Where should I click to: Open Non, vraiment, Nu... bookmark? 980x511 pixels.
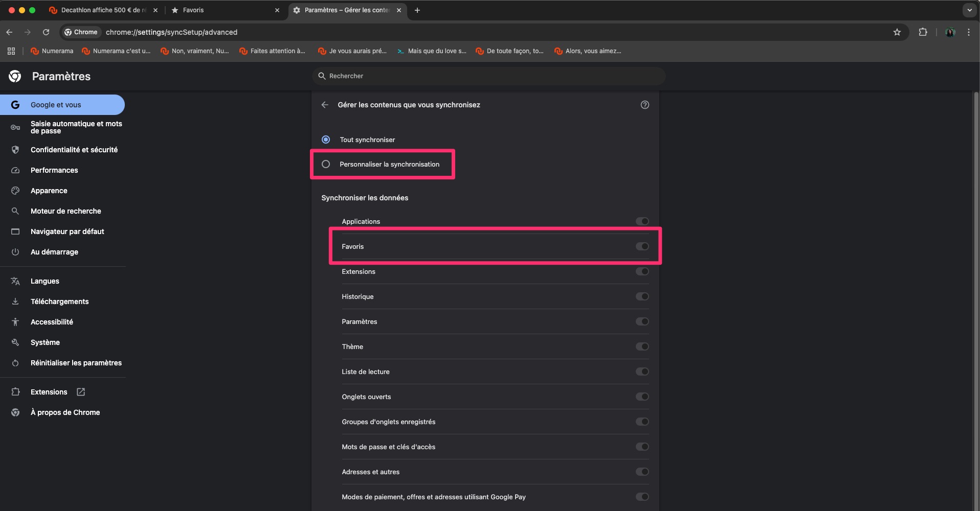(195, 51)
